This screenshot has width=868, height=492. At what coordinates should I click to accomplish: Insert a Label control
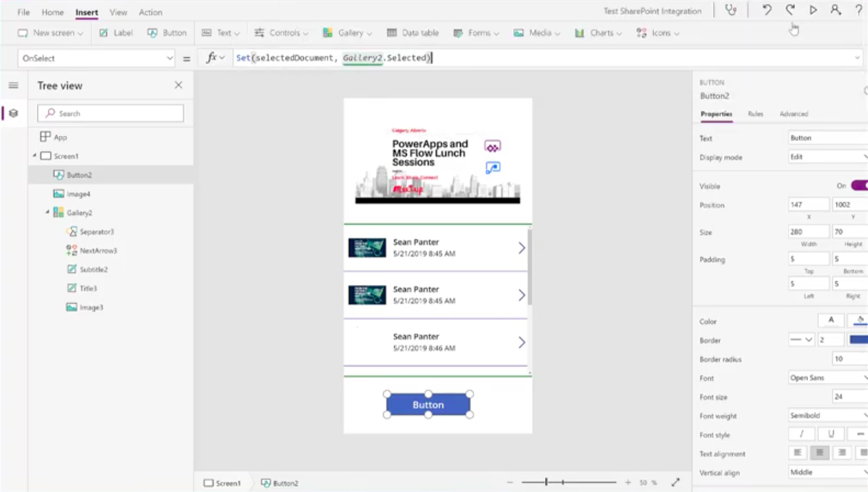[115, 33]
